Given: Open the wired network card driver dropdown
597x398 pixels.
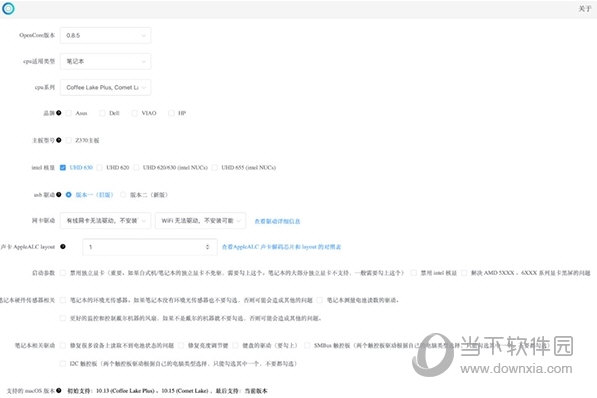Looking at the screenshot, I should [105, 221].
